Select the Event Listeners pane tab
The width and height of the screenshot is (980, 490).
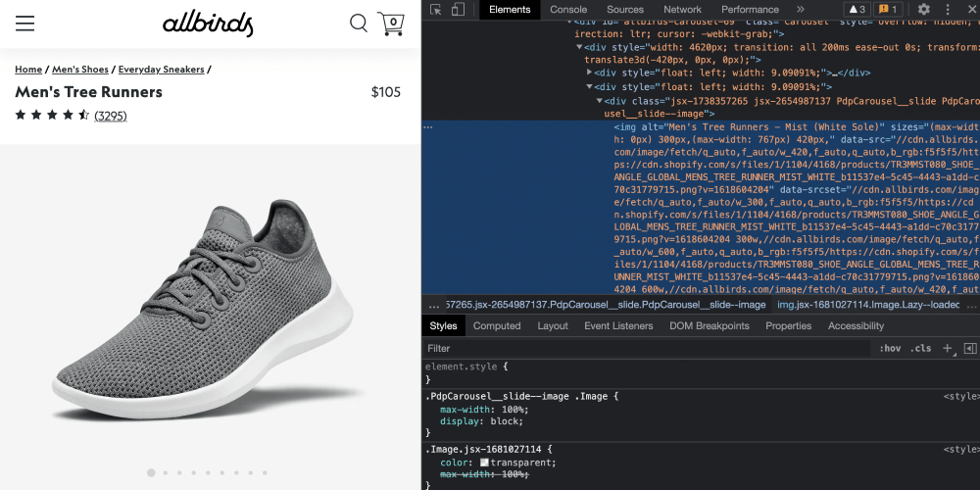pyautogui.click(x=618, y=325)
